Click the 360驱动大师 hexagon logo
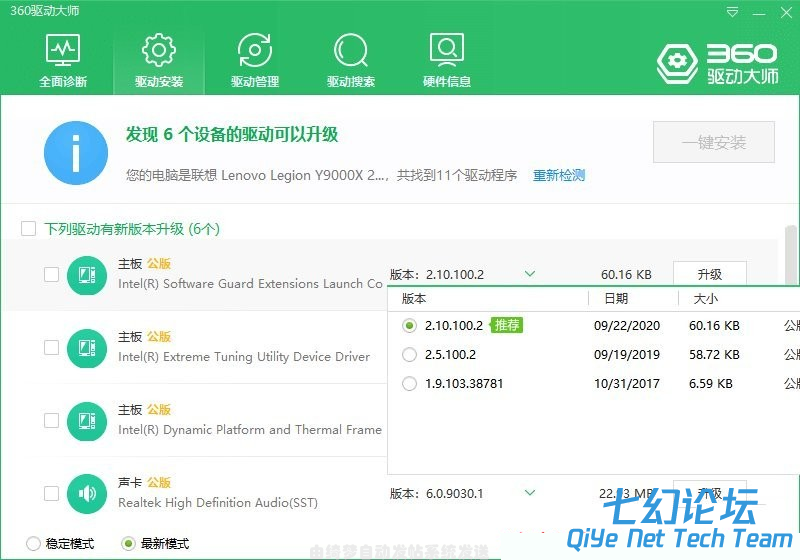800x560 pixels. click(677, 63)
